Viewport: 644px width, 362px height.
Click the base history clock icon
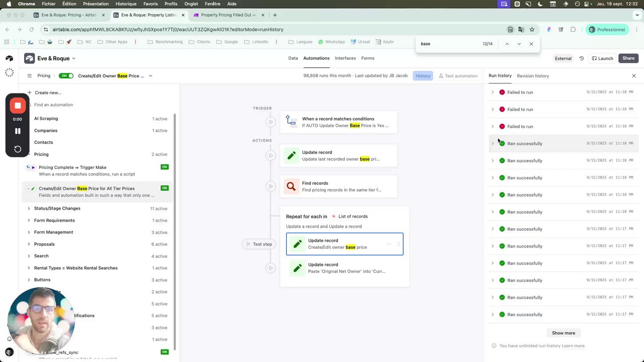click(582, 58)
